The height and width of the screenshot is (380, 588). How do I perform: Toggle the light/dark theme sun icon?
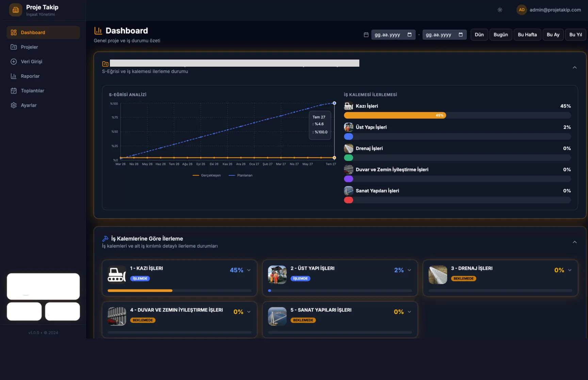click(x=500, y=10)
